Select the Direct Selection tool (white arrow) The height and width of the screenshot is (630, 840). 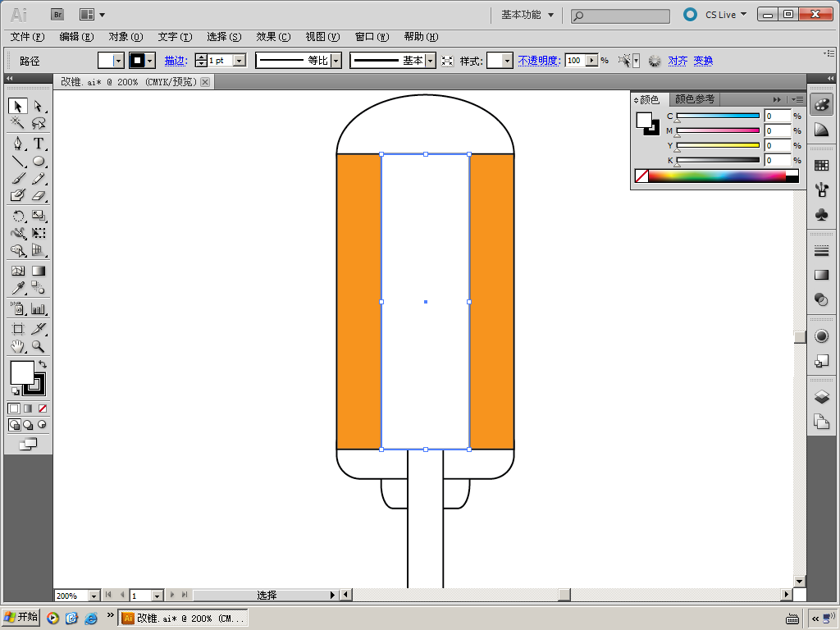tap(38, 106)
